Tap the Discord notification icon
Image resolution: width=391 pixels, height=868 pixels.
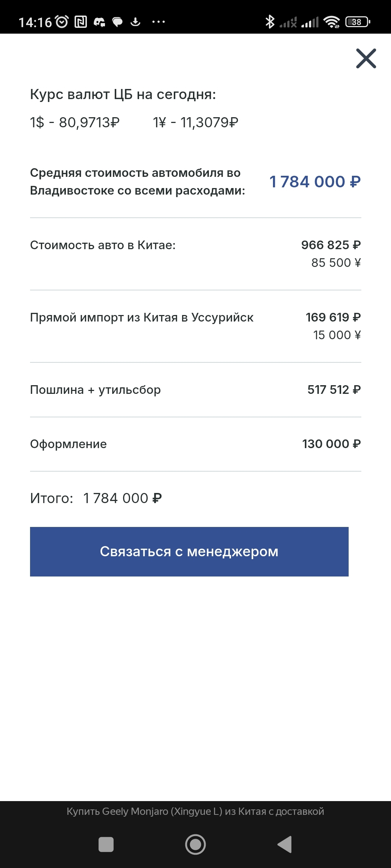click(99, 22)
